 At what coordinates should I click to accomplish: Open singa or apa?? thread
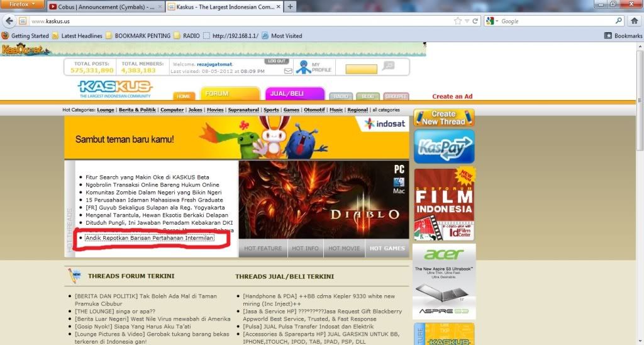click(x=115, y=311)
